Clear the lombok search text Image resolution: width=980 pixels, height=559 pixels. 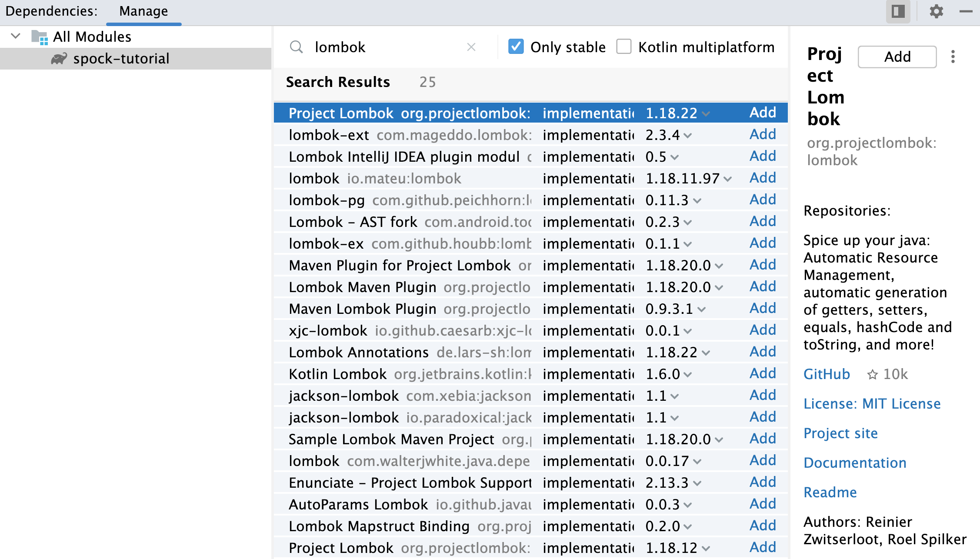(x=471, y=47)
